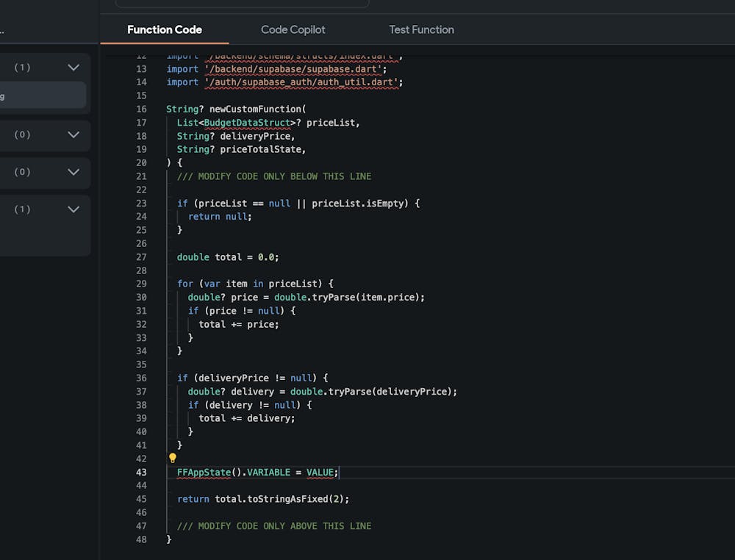Click the auth_util.dart import path
The image size is (735, 560).
click(x=302, y=82)
